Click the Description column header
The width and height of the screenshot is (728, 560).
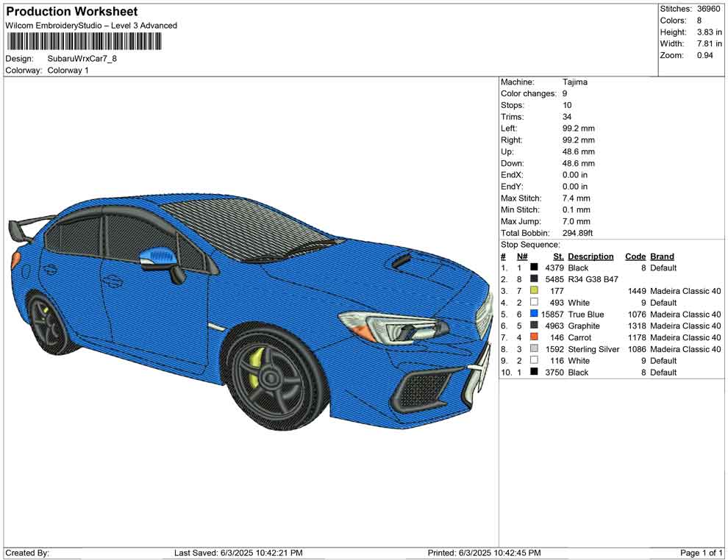click(590, 256)
